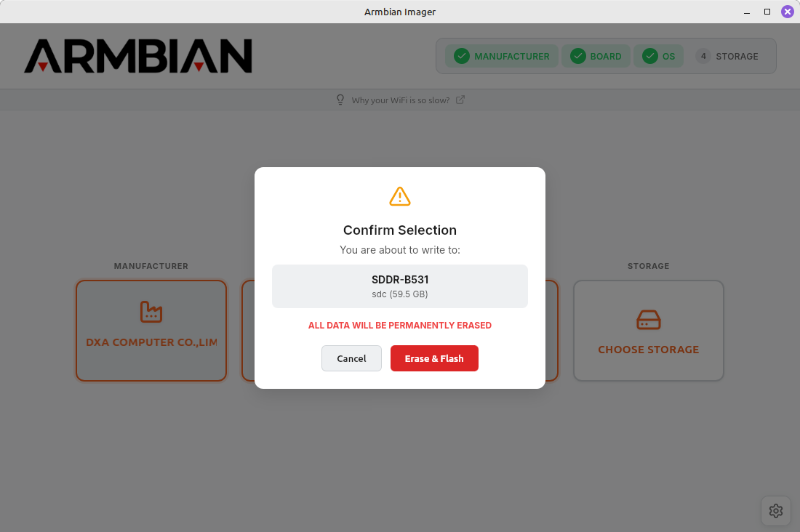Select the Storage step number 4
The image size is (800, 532).
point(703,56)
